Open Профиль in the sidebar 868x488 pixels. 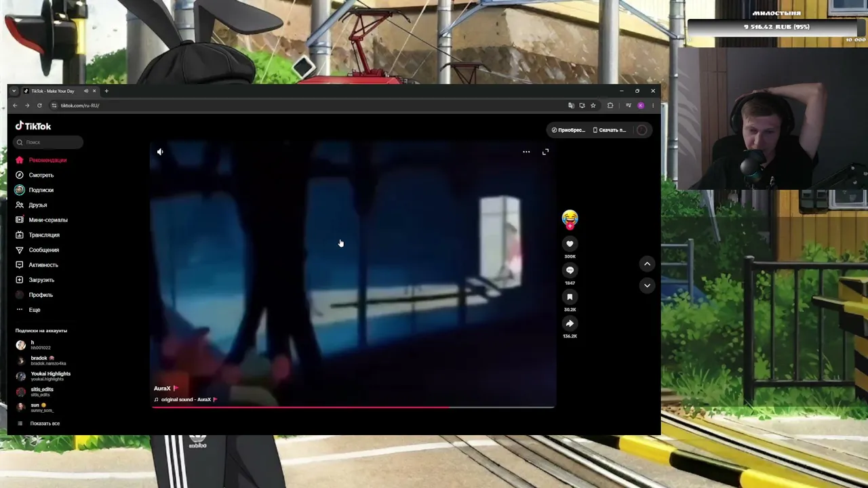coord(34,295)
